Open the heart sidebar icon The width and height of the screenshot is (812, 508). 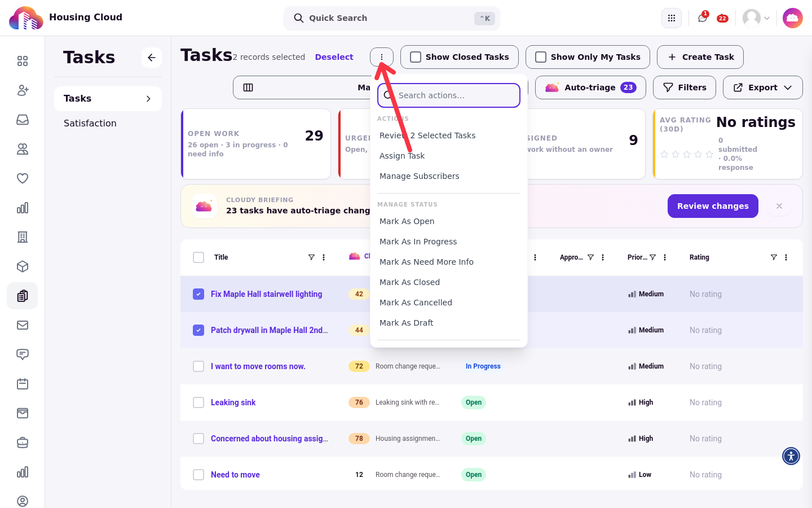click(23, 178)
